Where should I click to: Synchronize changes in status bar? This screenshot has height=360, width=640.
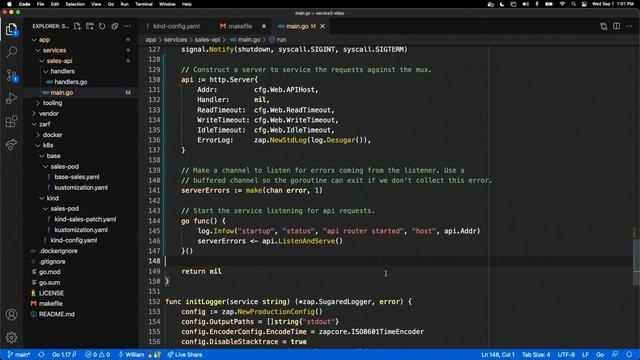point(41,355)
